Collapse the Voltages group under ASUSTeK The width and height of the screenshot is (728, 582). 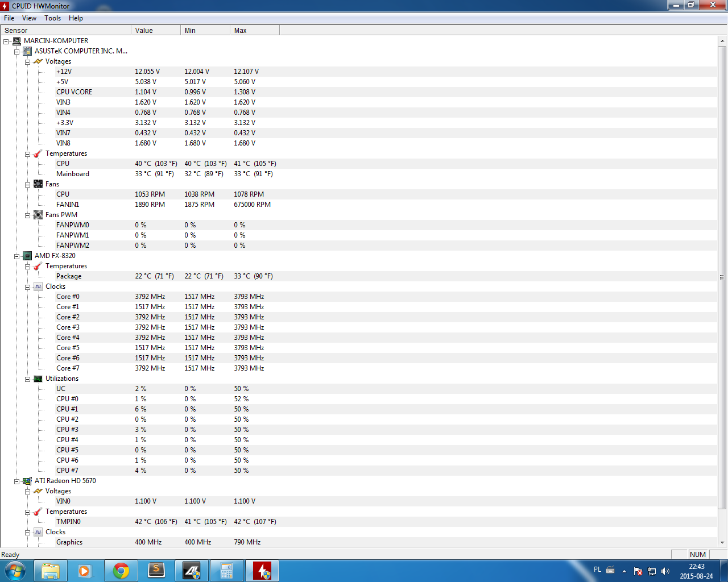[x=27, y=62]
